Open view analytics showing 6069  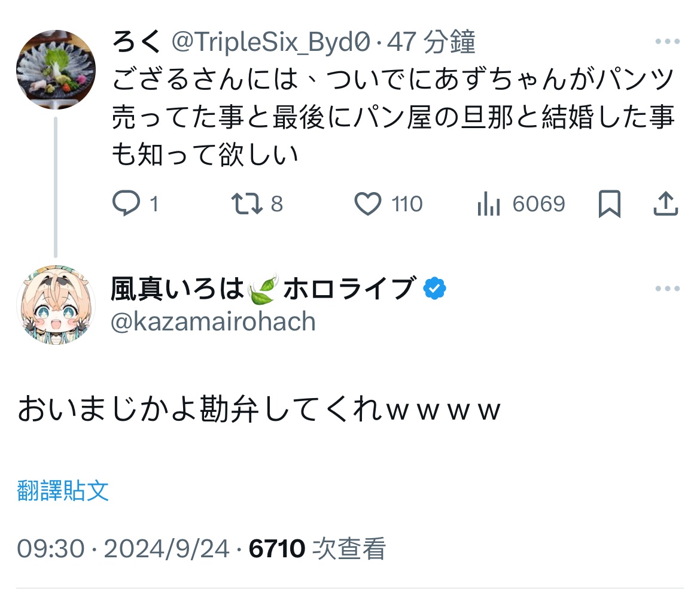(x=489, y=204)
